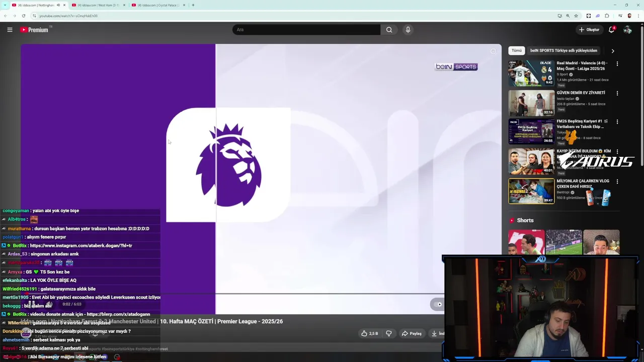Open the media control icon in toolbar
Image resolution: width=644 pixels, height=362 pixels.
pyautogui.click(x=620, y=16)
